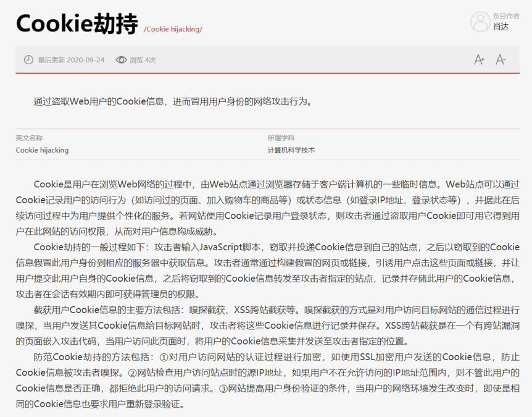Click 计算机科学技术 subject value
The image size is (532, 417).
(x=291, y=150)
